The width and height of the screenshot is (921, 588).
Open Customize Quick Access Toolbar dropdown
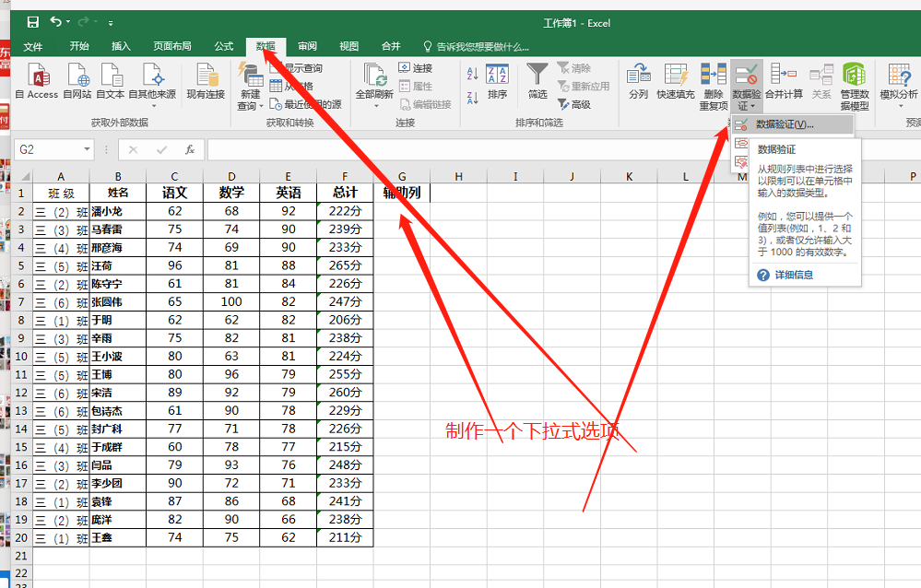111,23
